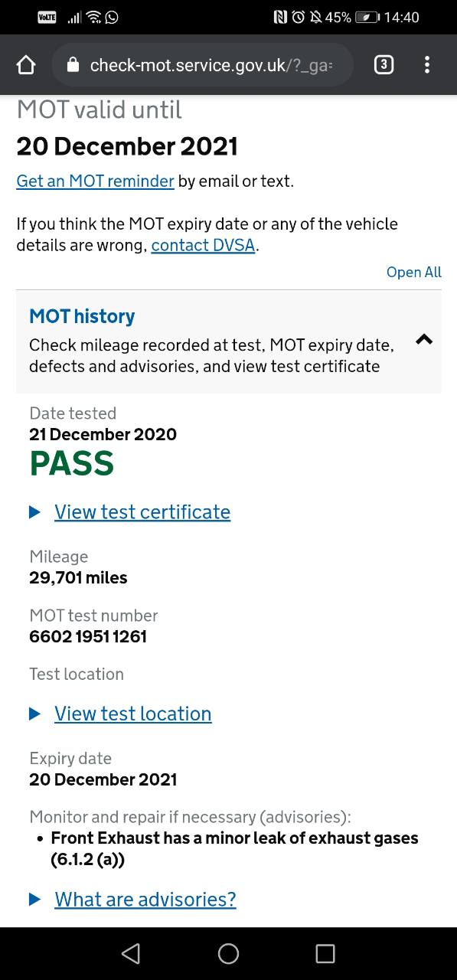Open the tab switcher showing 3 tabs

(384, 65)
